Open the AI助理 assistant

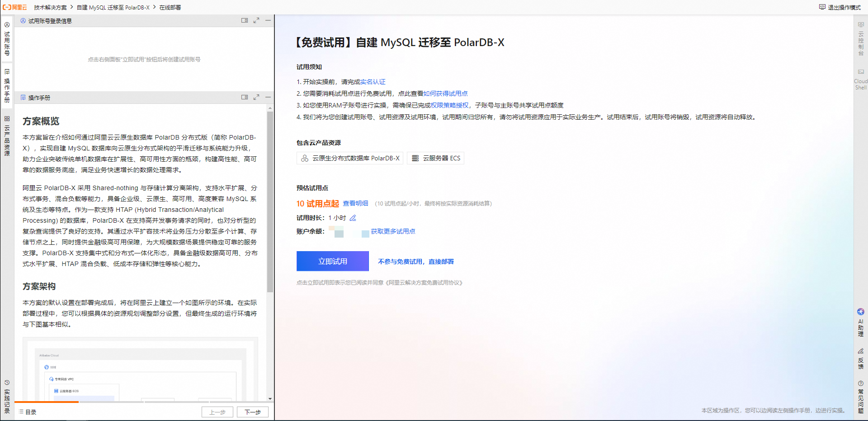point(861,323)
